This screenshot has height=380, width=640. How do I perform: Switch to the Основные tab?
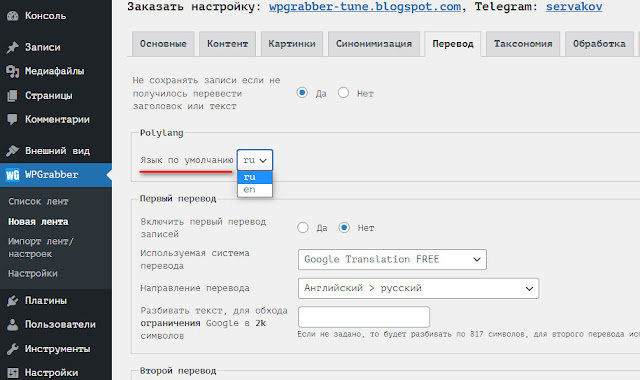163,44
